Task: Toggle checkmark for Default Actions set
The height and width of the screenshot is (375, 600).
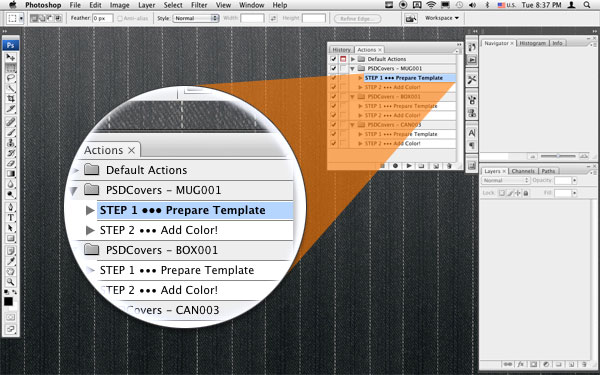Action: click(333, 59)
